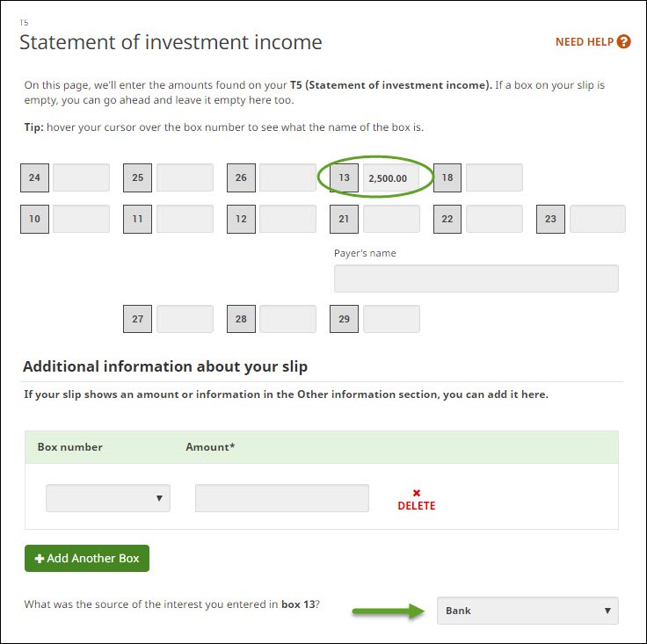Click the box 13 number label
647x644 pixels.
coord(344,177)
